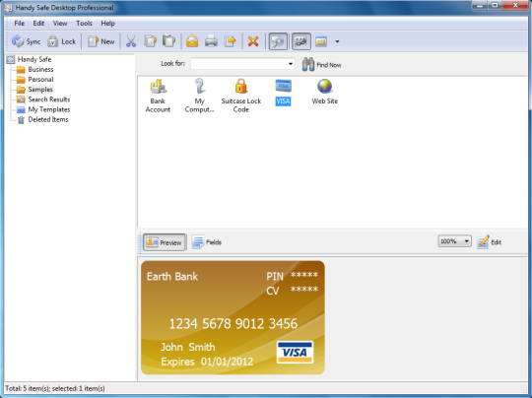
Task: Click the Export arrow icon
Action: pyautogui.click(x=230, y=41)
